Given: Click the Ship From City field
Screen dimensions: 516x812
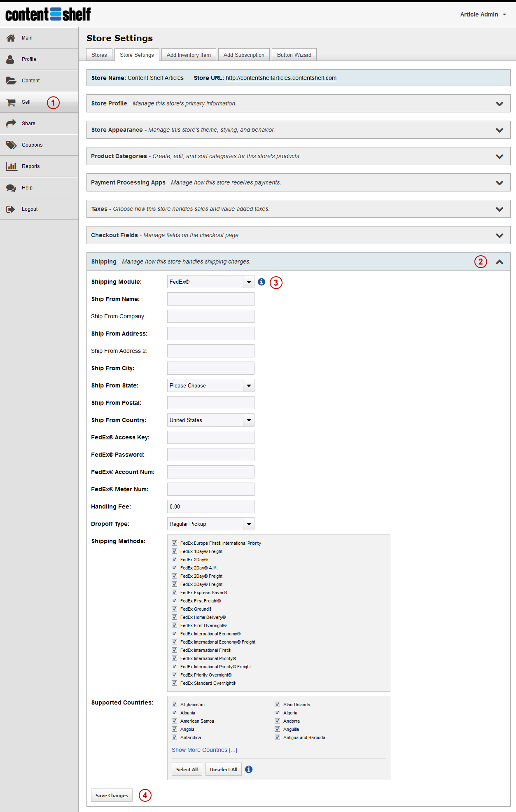Looking at the screenshot, I should point(210,368).
